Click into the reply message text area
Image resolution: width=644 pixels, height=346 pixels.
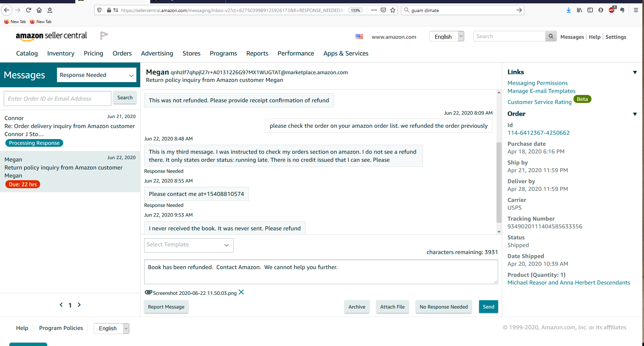click(321, 272)
